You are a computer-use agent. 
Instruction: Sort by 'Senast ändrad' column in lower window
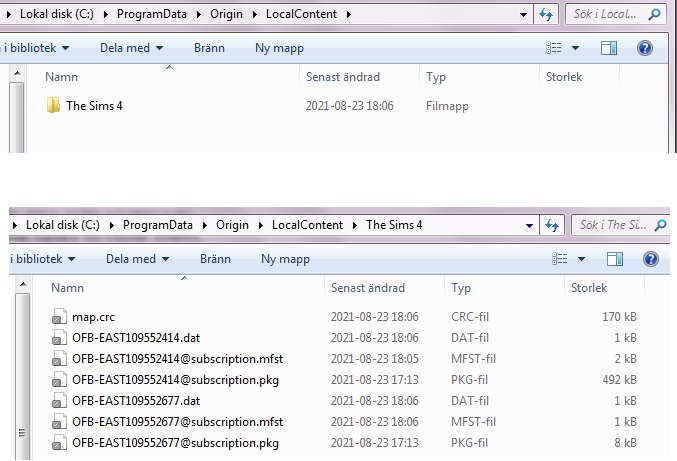pyautogui.click(x=368, y=288)
